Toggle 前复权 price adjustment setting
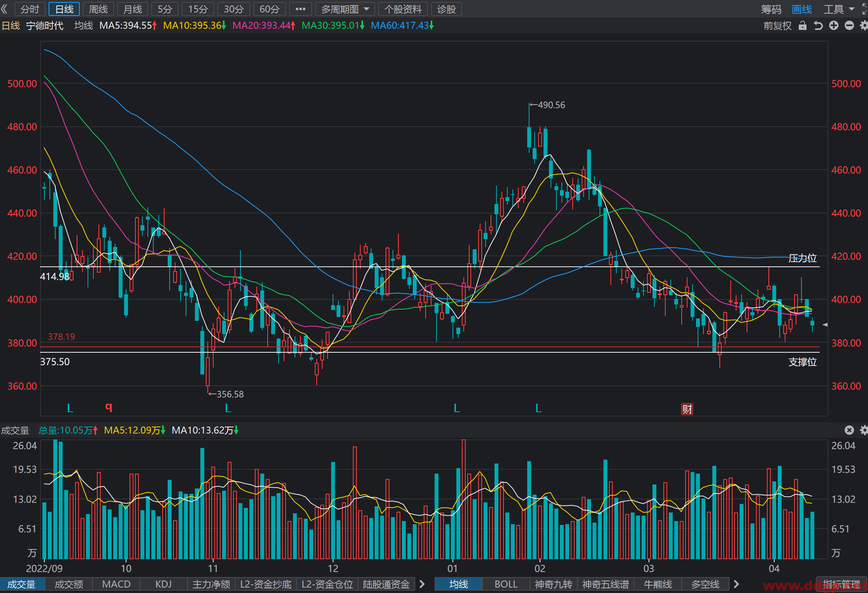 coord(777,26)
